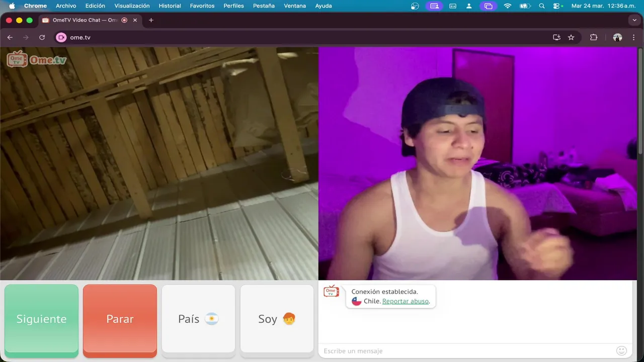Focus the Escribe un mensaje field
Viewport: 644px width, 362px height.
(x=468, y=351)
